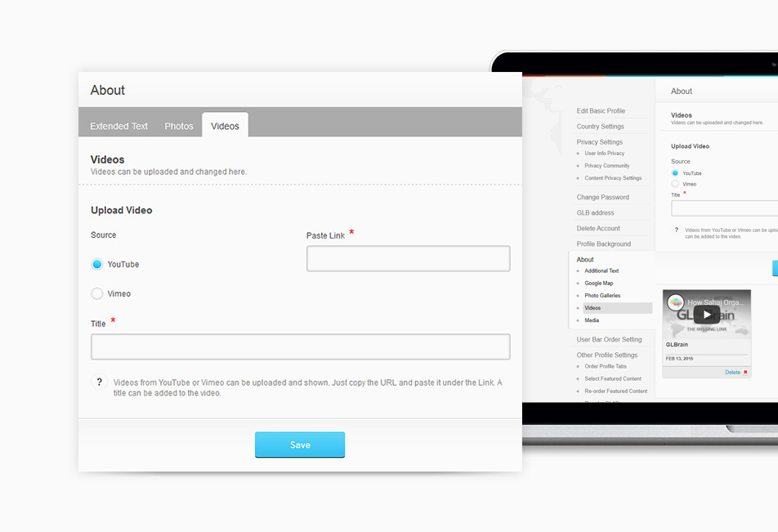Select YouTube as video source
The height and width of the screenshot is (532, 778).
tap(97, 264)
